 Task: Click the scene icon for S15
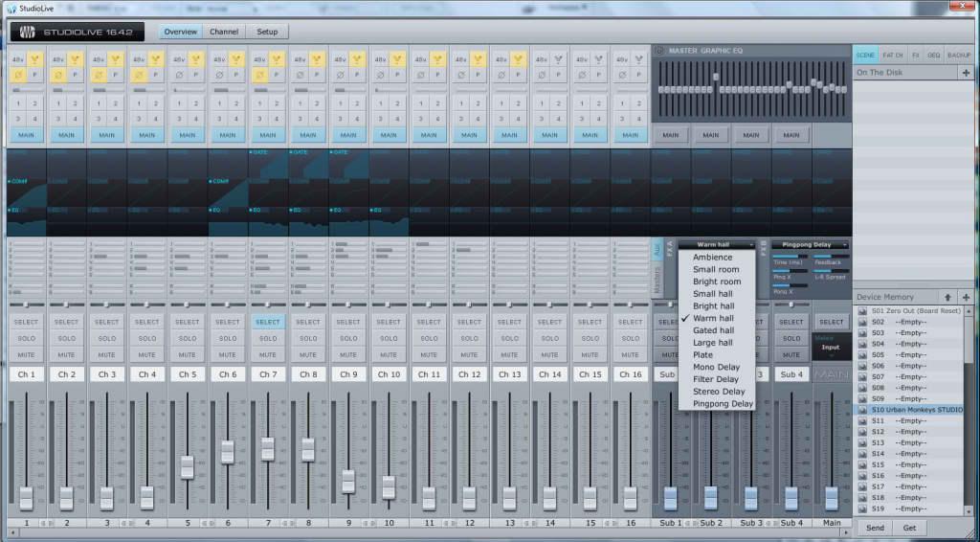click(x=862, y=465)
